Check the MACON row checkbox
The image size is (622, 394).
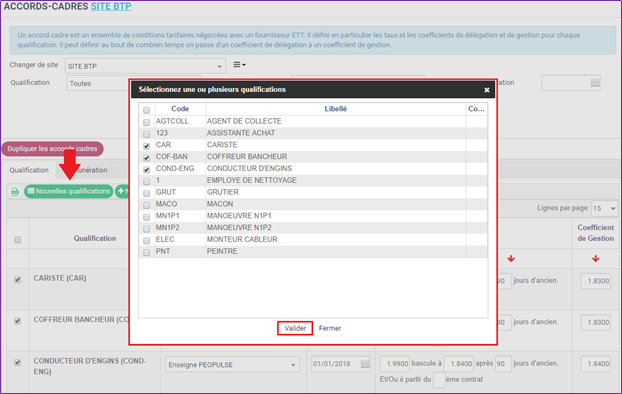pyautogui.click(x=147, y=205)
